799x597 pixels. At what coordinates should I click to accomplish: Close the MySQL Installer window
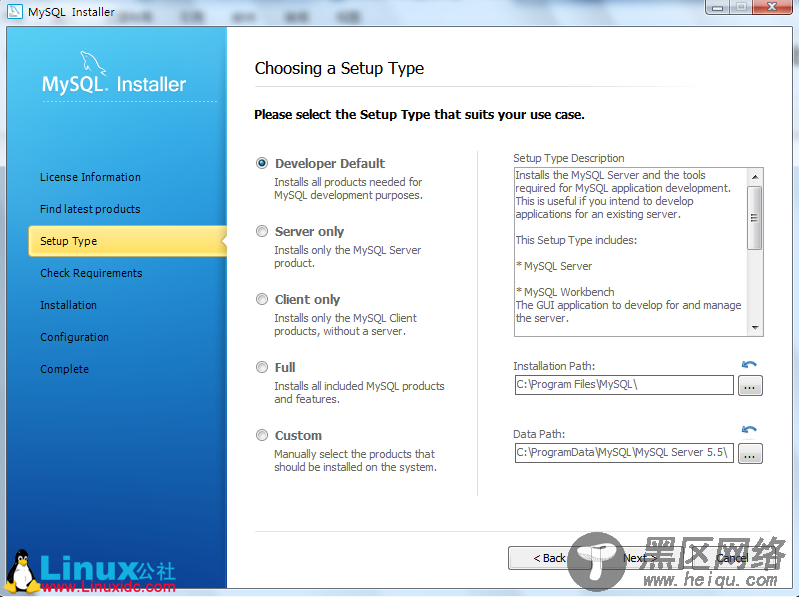pyautogui.click(x=773, y=7)
